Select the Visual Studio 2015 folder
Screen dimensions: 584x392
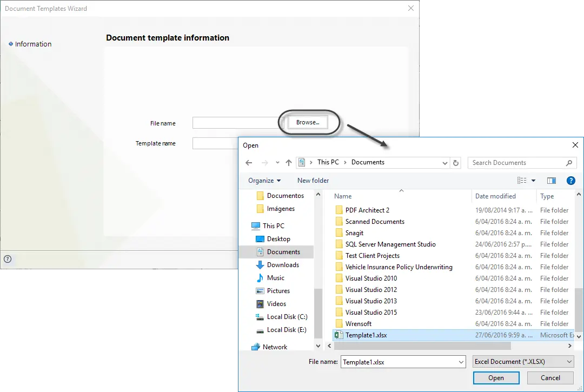pos(371,313)
